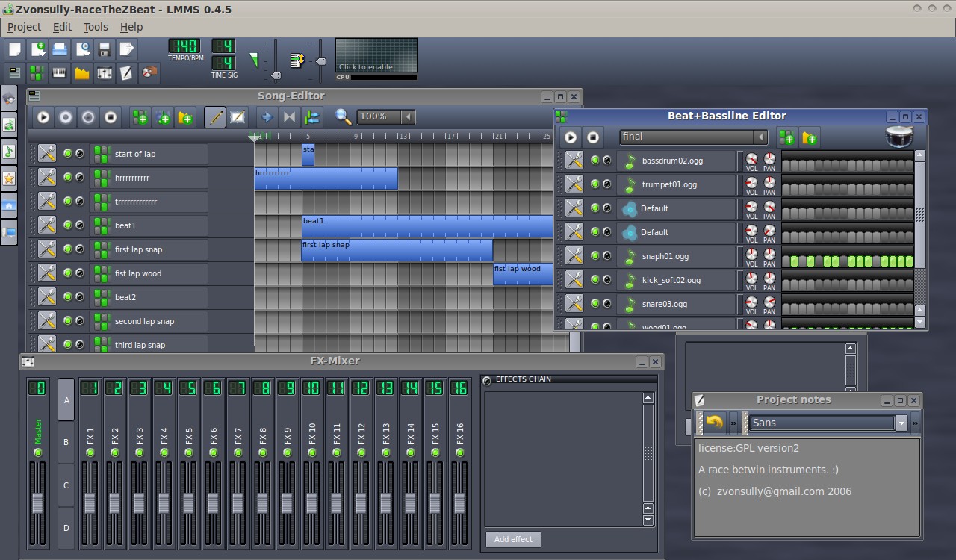The width and height of the screenshot is (956, 560).
Task: Add new beat/bassline in the Beat+Bassline Editor
Action: coord(786,137)
